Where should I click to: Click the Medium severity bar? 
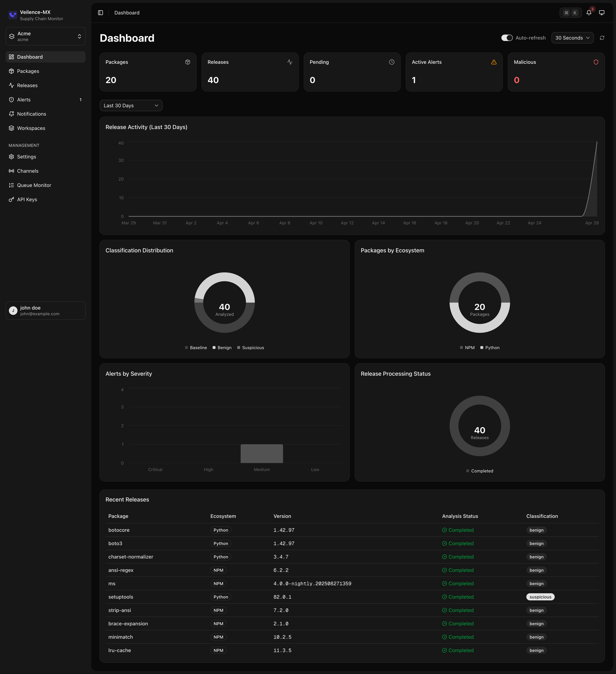262,454
